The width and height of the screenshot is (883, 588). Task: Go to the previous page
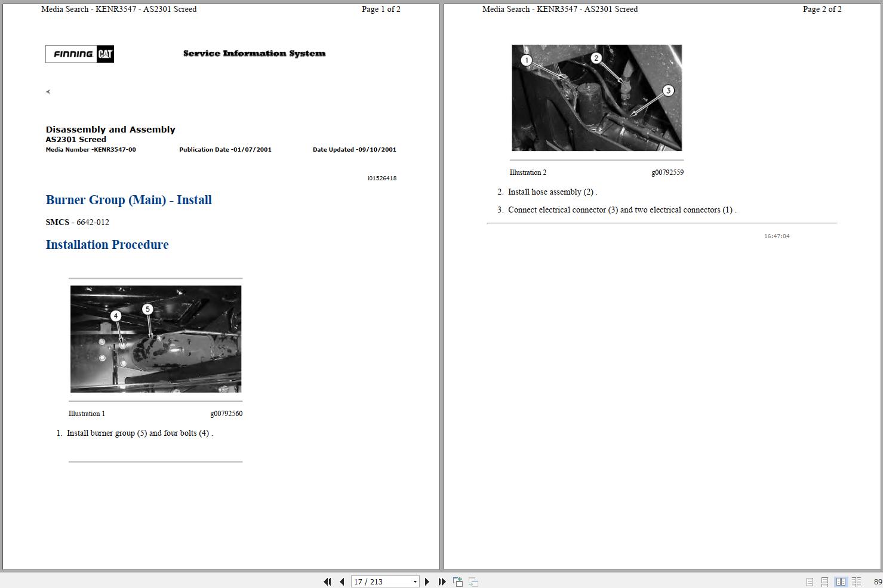point(342,581)
